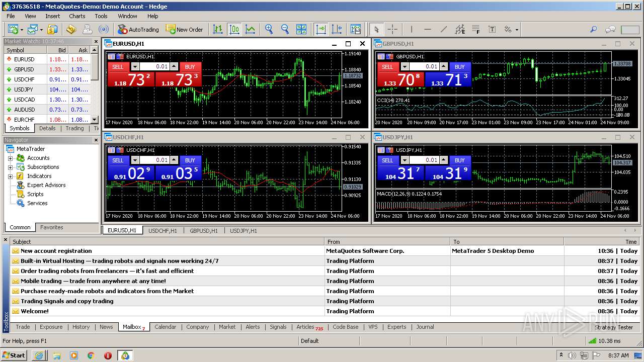The image size is (644, 362).
Task: Decrease USDJPY lot volume arrow
Action: pos(404,160)
